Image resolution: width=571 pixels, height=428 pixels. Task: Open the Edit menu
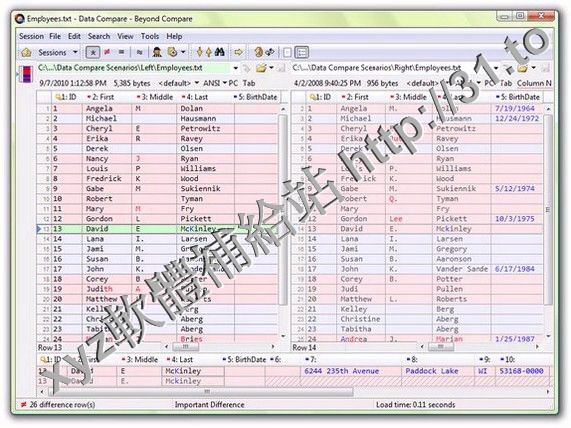(74, 36)
